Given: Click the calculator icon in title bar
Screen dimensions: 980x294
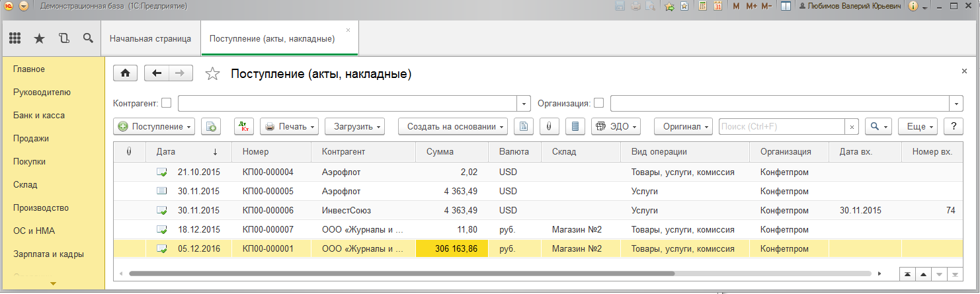Looking at the screenshot, I should (x=702, y=7).
